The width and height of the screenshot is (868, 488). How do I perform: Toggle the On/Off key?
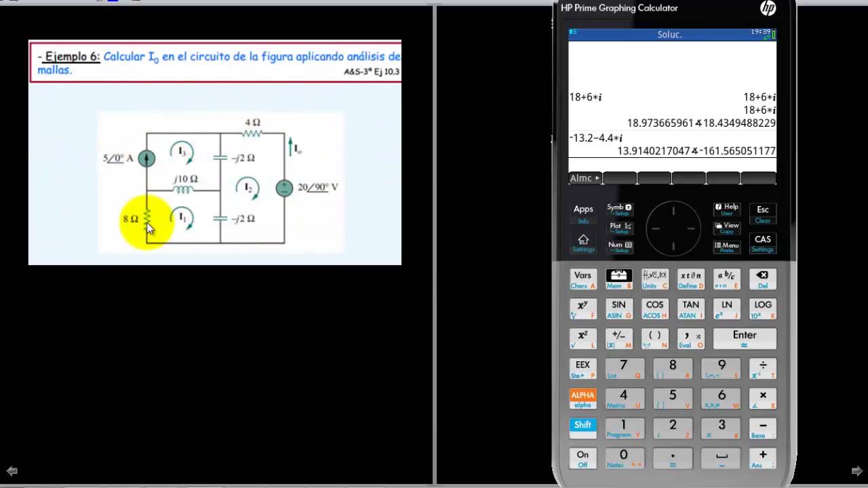point(583,458)
